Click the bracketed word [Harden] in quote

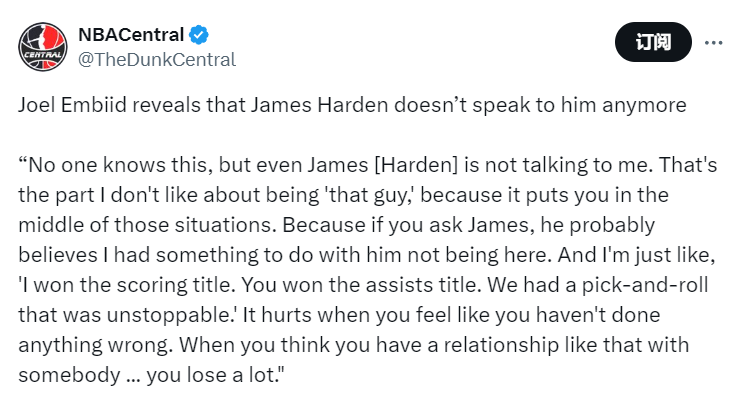pyautogui.click(x=416, y=165)
